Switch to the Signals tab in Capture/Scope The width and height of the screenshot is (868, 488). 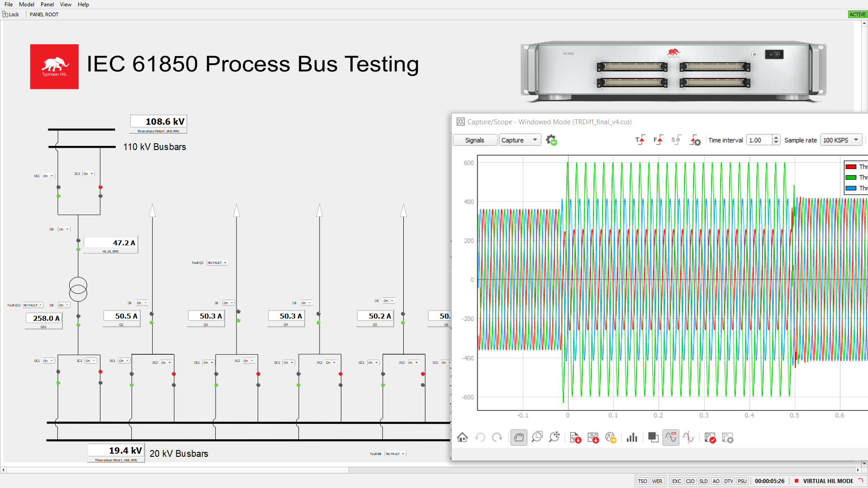coord(475,140)
